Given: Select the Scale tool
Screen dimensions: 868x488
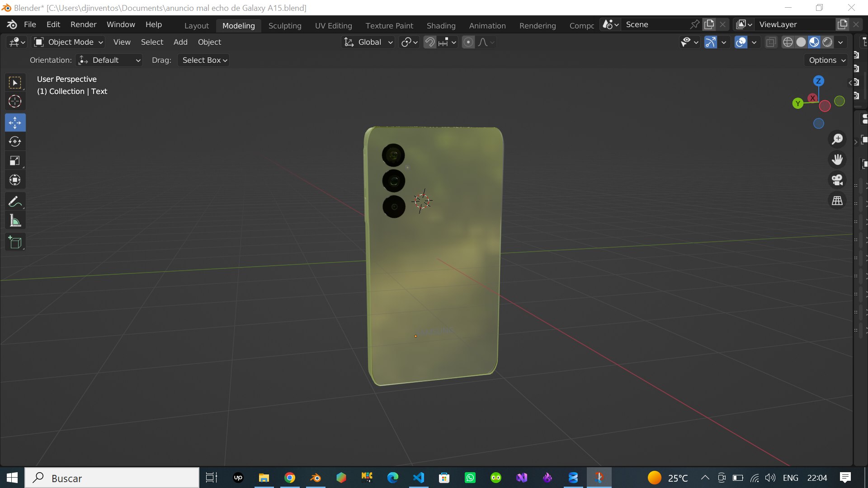Looking at the screenshot, I should click(15, 161).
